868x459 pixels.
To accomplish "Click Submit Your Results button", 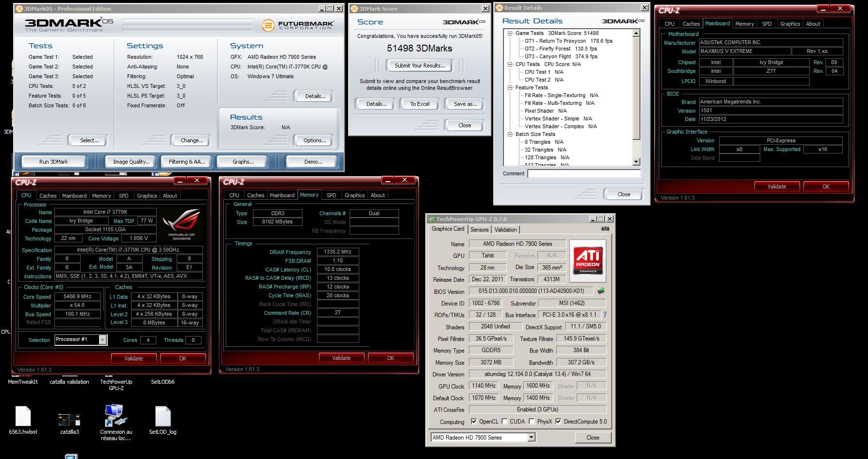I will click(419, 66).
